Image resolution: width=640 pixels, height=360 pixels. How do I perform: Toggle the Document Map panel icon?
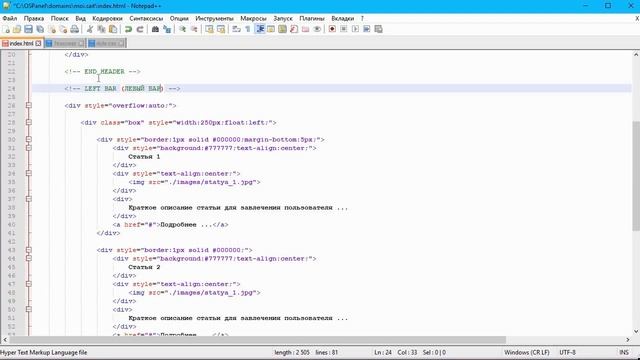282,29
